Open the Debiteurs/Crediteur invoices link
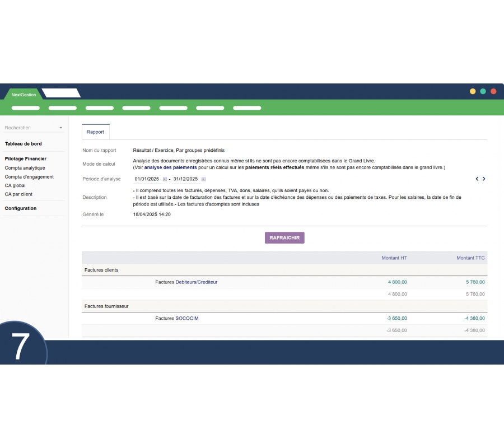The height and width of the screenshot is (448, 504). point(196,282)
